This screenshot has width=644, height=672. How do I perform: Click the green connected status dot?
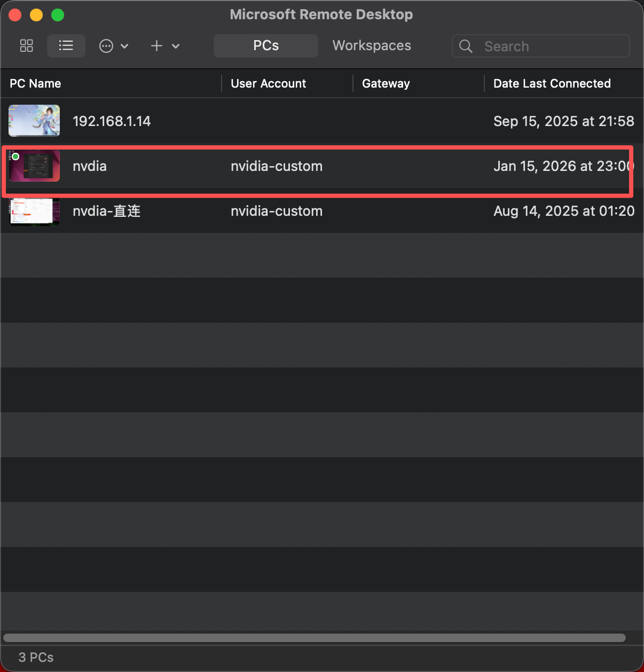click(15, 157)
